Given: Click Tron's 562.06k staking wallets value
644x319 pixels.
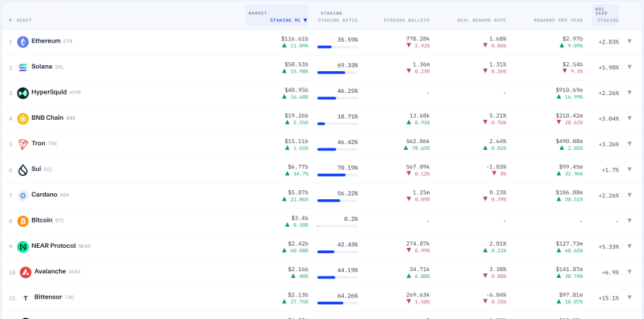Looking at the screenshot, I should 418,142.
